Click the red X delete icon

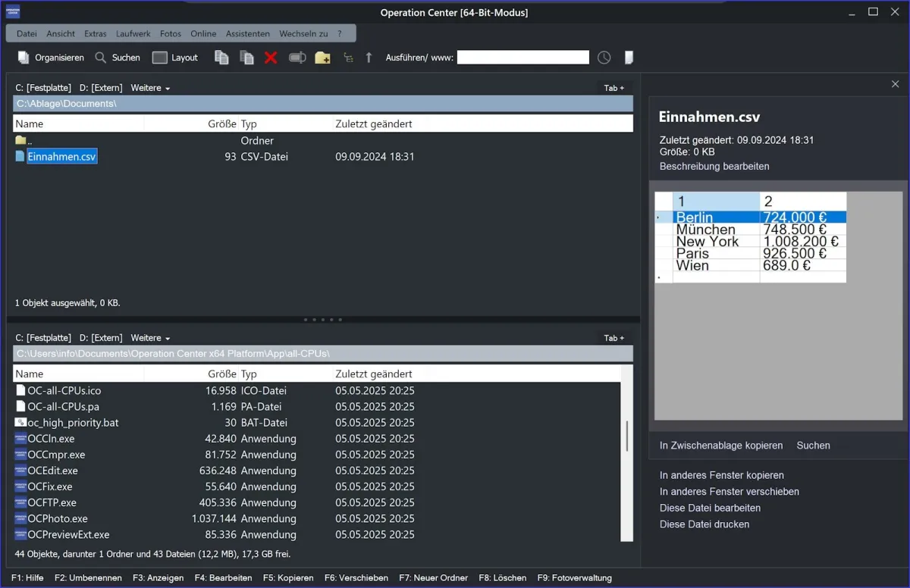271,58
